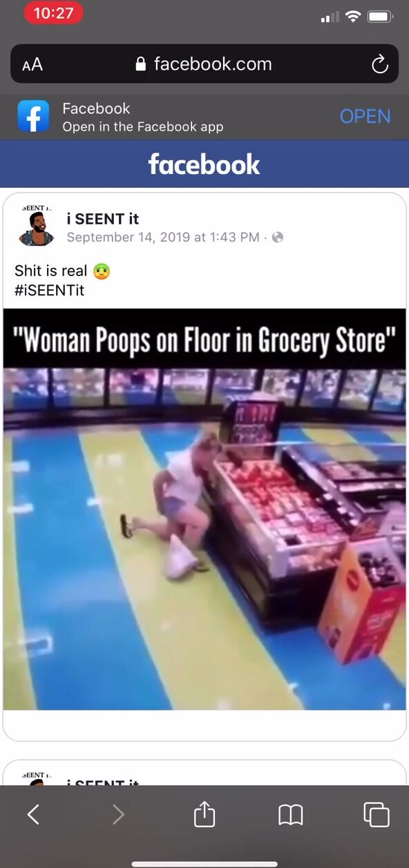Tap the Facebook app logo icon
Image resolution: width=409 pixels, height=868 pixels.
tap(34, 117)
